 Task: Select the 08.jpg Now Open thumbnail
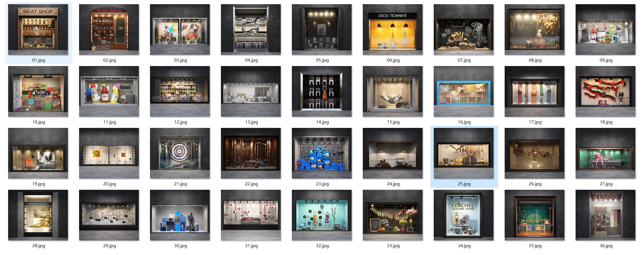(x=535, y=29)
